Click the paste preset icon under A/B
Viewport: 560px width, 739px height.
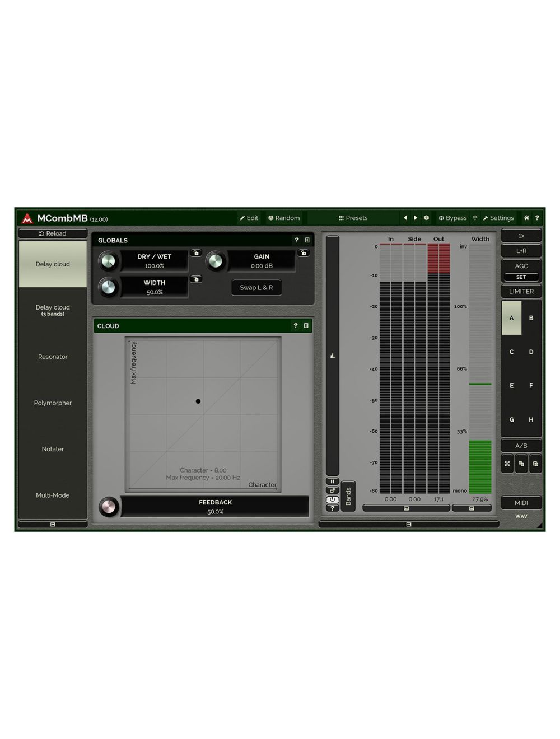tap(535, 464)
